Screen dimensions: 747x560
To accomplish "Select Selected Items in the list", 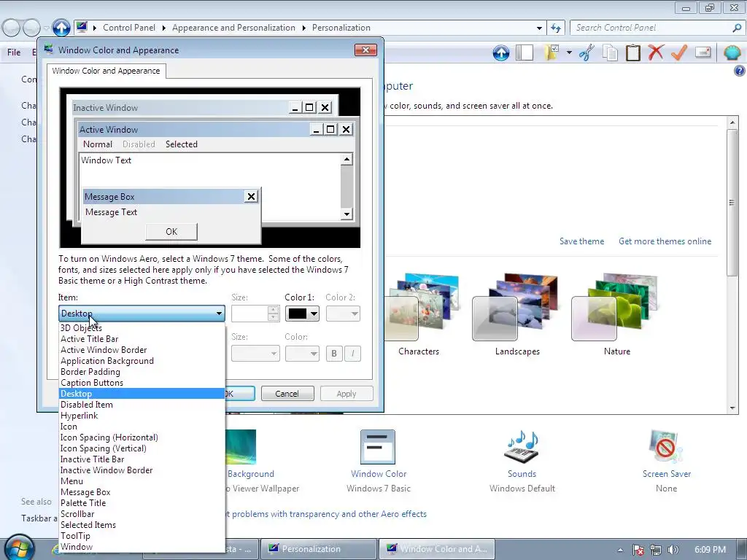I will pyautogui.click(x=142, y=525).
